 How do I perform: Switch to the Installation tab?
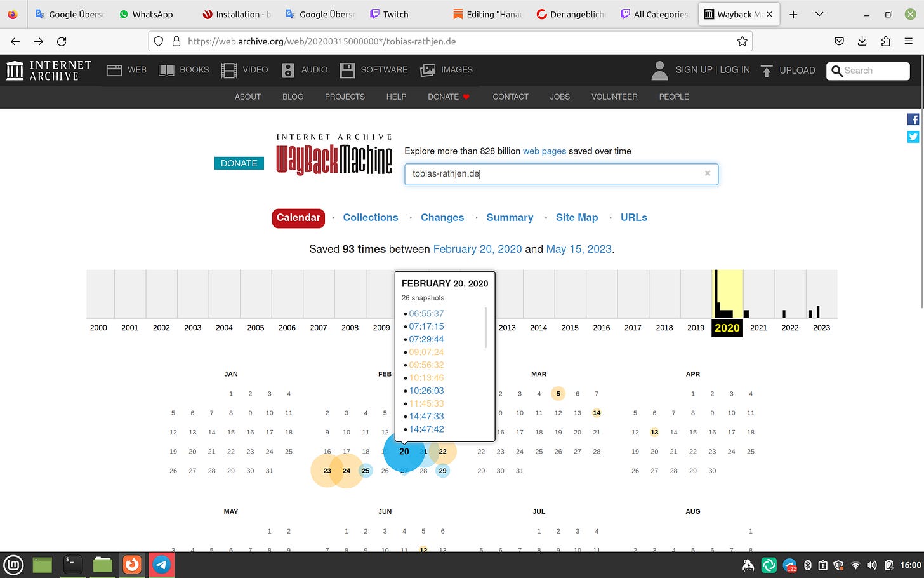[236, 14]
